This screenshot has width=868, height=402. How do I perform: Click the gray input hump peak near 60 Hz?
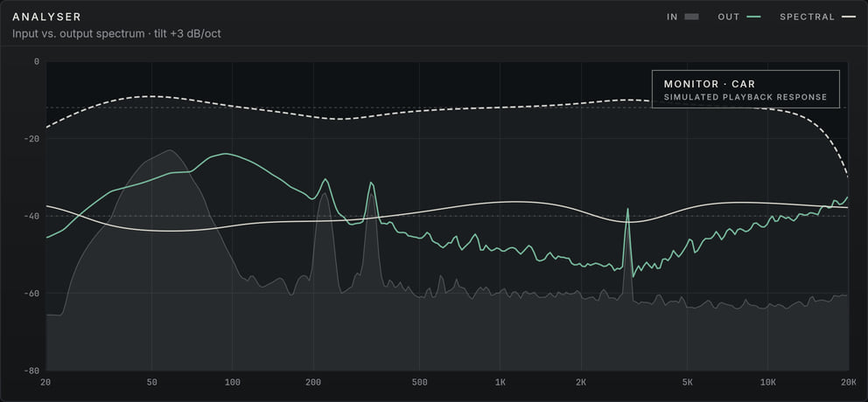[x=170, y=149]
